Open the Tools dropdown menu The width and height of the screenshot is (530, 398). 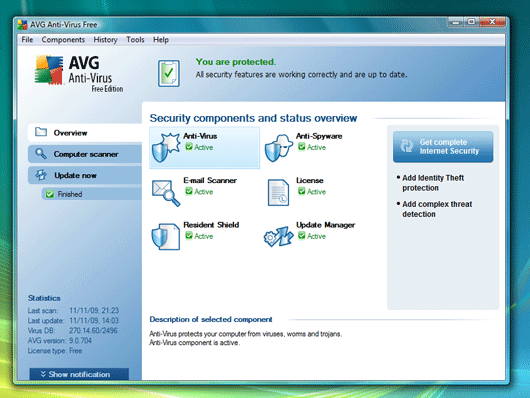coord(135,40)
